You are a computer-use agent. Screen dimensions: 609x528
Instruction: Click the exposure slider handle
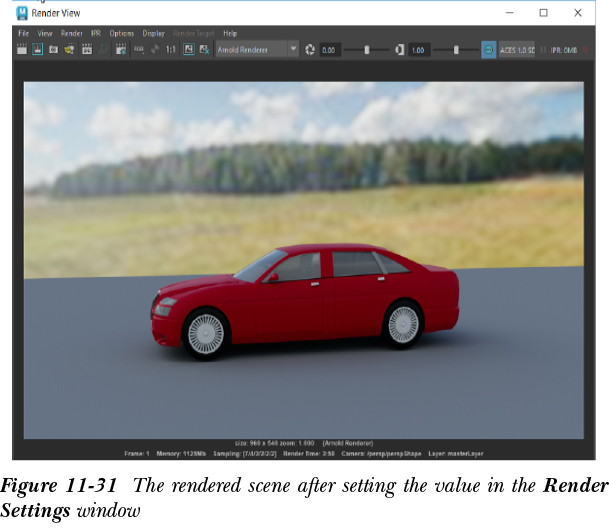click(367, 49)
